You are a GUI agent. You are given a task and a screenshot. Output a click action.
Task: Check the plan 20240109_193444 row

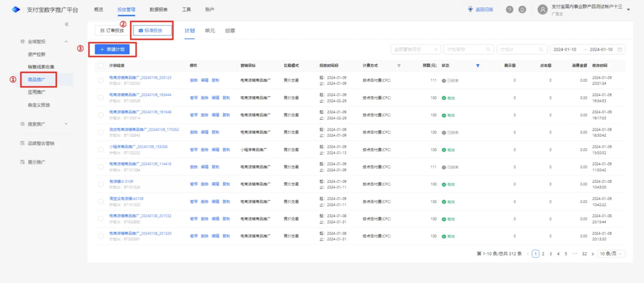pyautogui.click(x=101, y=98)
